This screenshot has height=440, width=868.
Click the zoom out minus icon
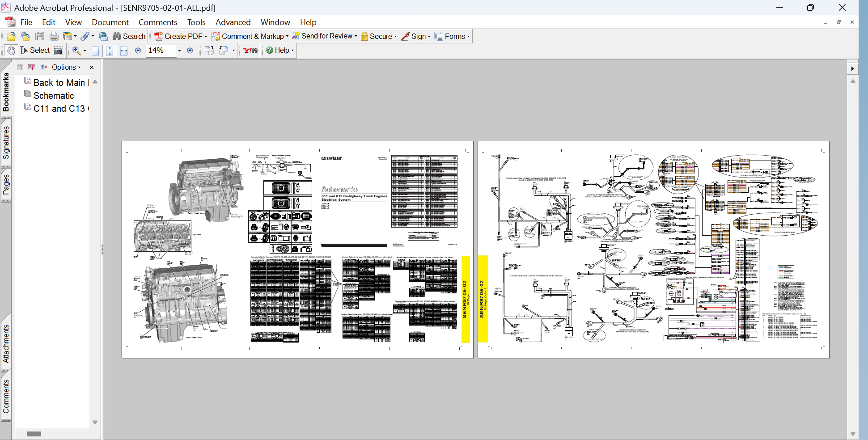pos(138,51)
